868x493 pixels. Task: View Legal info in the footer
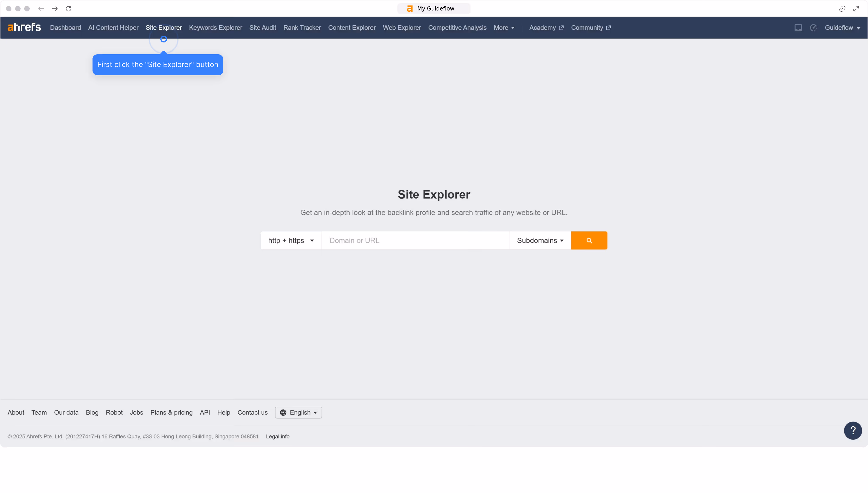(278, 436)
